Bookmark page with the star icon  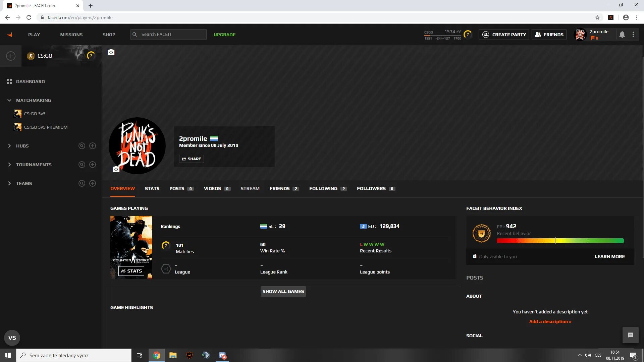(597, 17)
